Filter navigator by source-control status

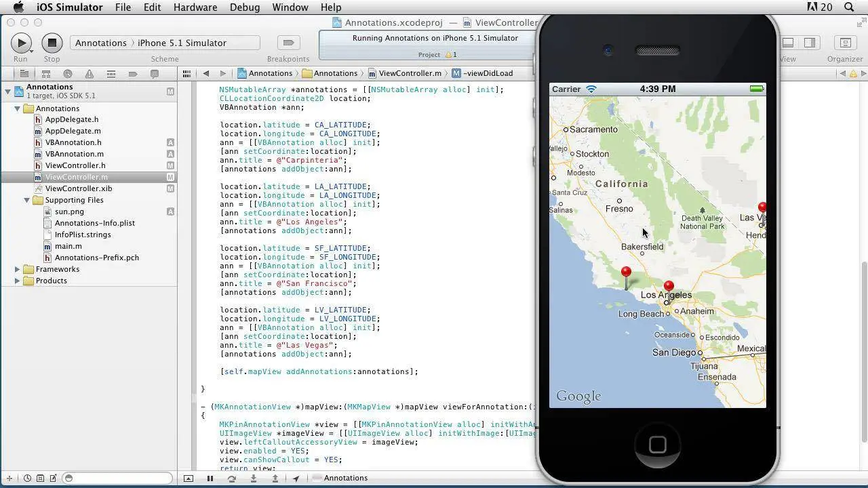click(x=41, y=479)
